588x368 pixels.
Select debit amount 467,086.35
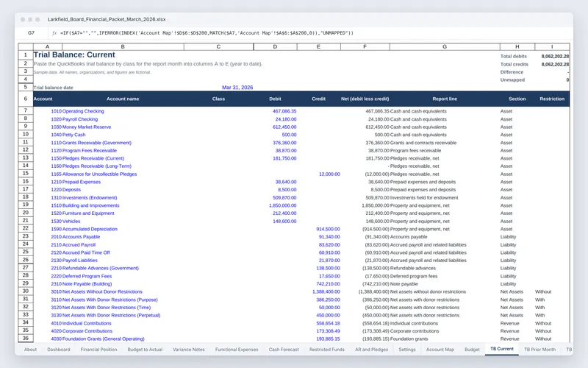[x=284, y=111]
